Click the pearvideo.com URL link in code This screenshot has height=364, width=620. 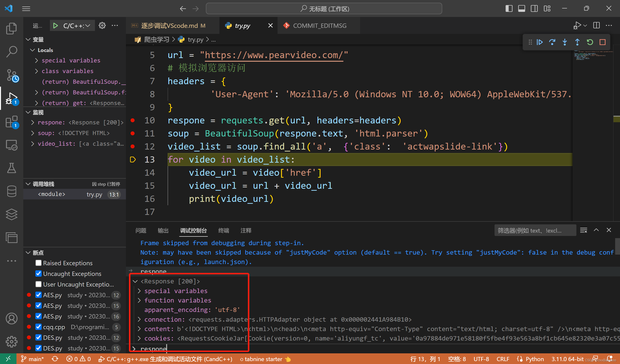click(274, 55)
